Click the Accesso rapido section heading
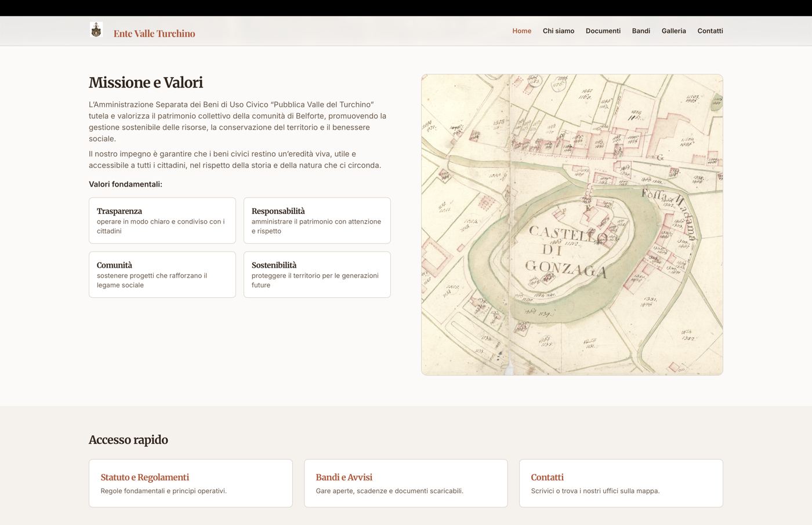812x525 pixels. click(128, 440)
